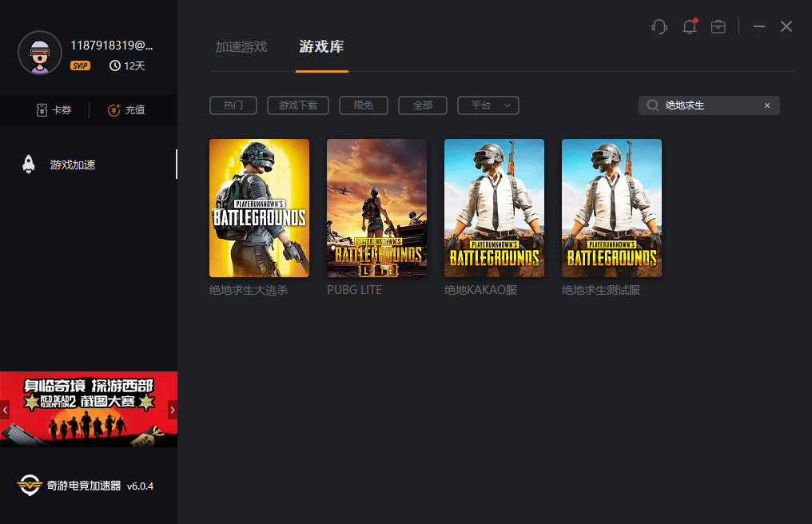Viewport: 812px width, 524px height.
Task: Click the 12天 remaining time clock
Action: click(127, 65)
